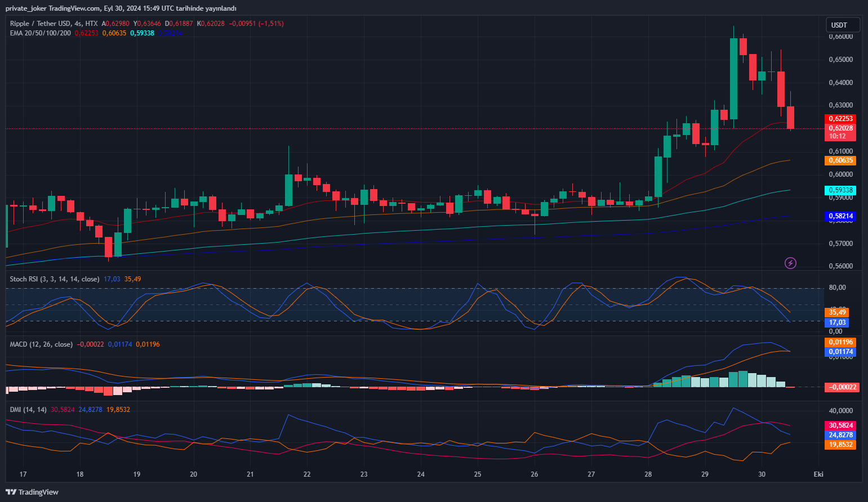Click the 'Eki' label on time axis

[818, 474]
